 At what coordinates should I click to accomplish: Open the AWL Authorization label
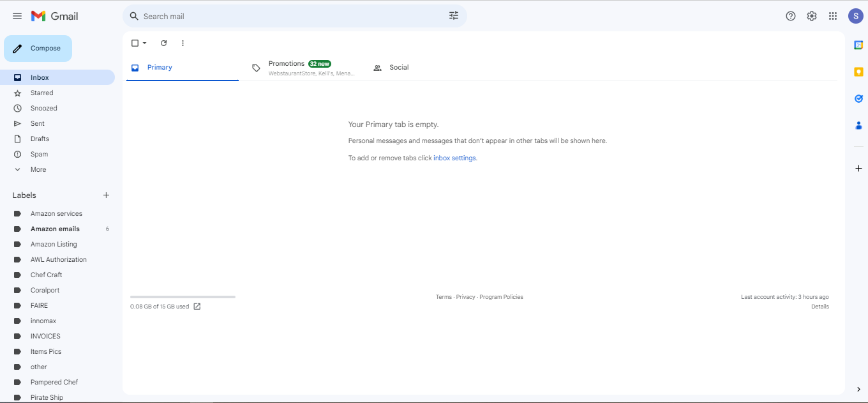click(57, 259)
